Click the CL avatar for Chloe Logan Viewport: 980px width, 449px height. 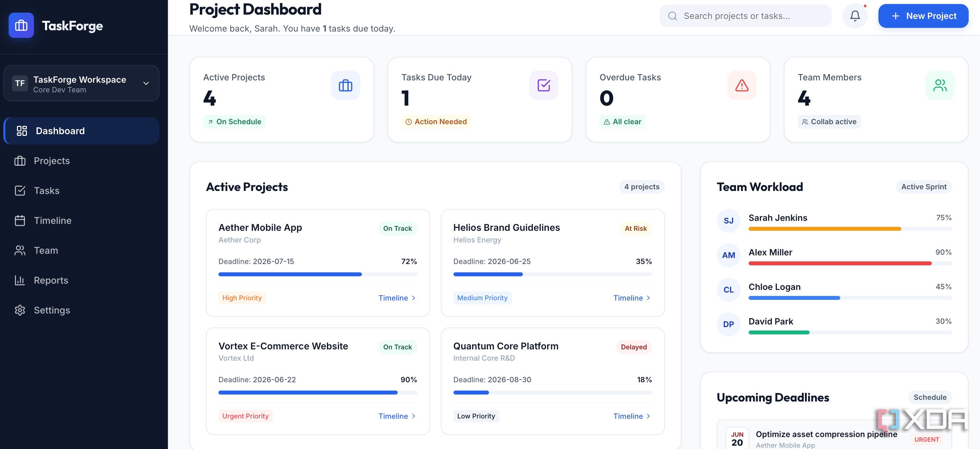click(728, 290)
